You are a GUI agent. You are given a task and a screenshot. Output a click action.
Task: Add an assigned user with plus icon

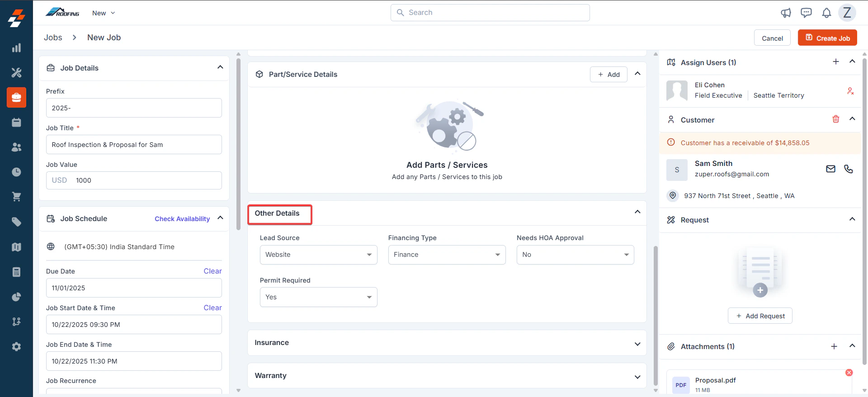pos(836,61)
